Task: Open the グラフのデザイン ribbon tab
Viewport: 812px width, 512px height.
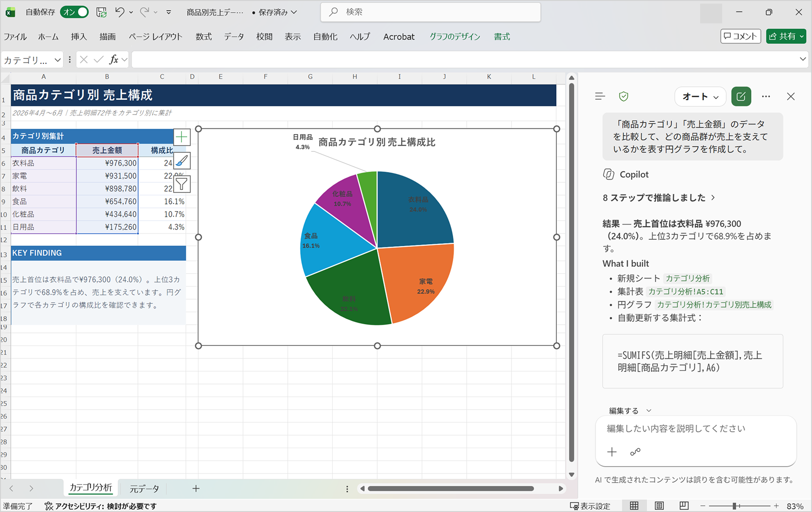Action: (455, 37)
